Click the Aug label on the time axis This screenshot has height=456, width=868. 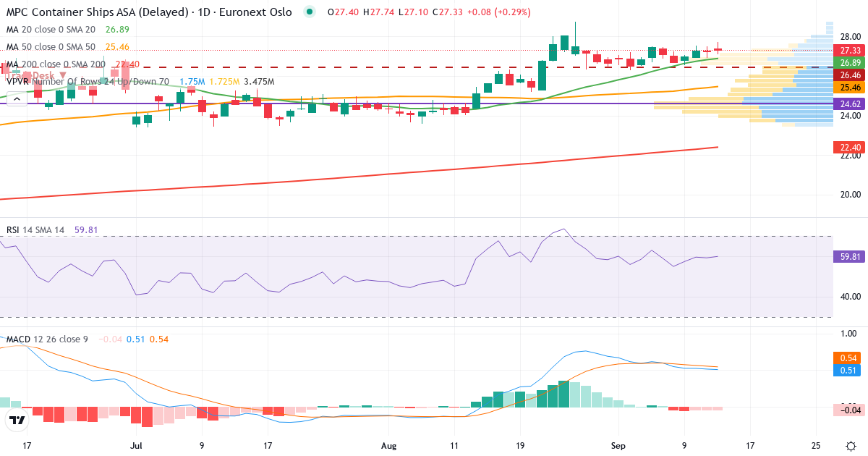388,445
